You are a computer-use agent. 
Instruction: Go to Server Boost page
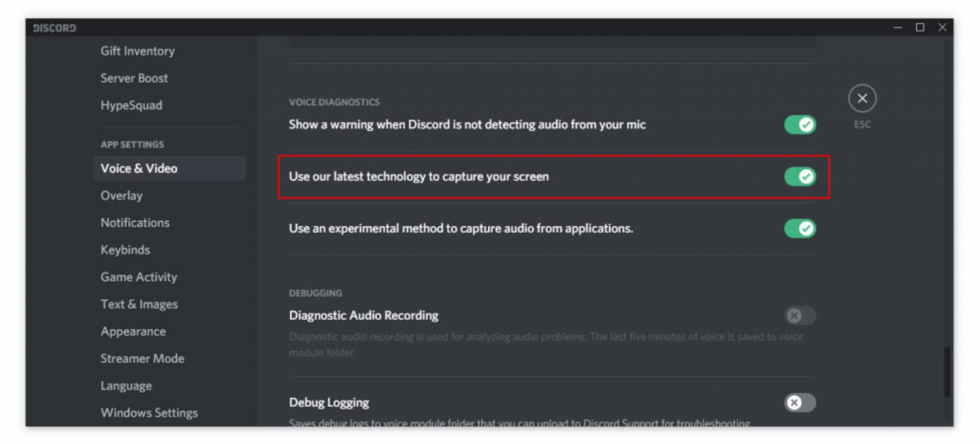(x=134, y=78)
